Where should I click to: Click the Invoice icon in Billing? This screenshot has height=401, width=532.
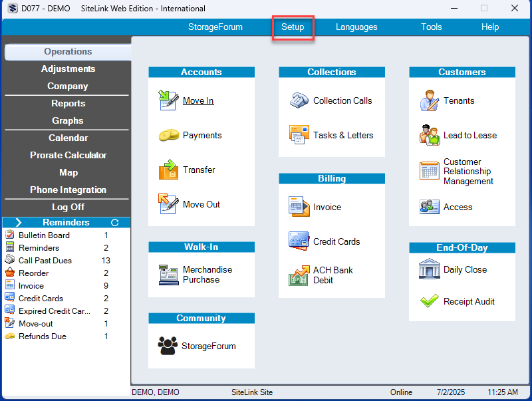[299, 206]
